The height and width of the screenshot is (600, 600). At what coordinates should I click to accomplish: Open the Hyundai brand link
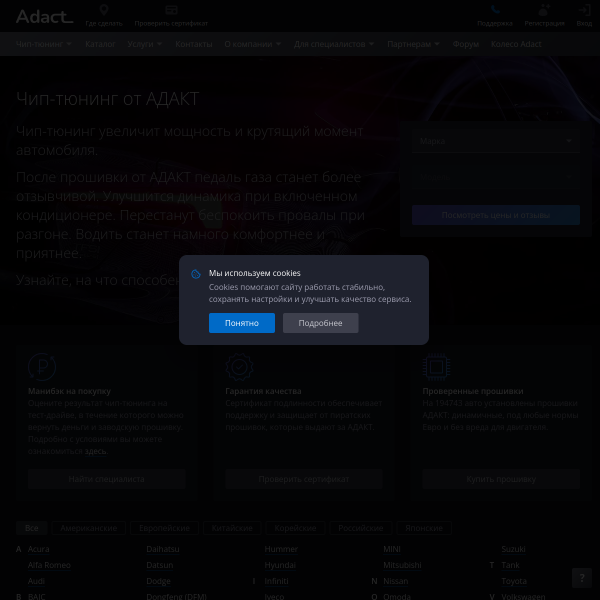pos(280,565)
